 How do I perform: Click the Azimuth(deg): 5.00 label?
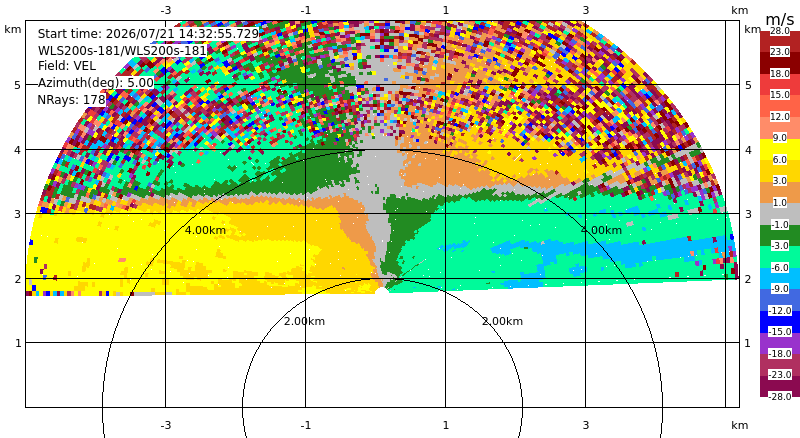click(x=95, y=83)
